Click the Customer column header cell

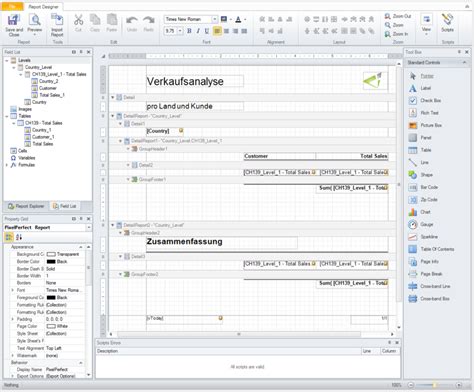pos(280,156)
